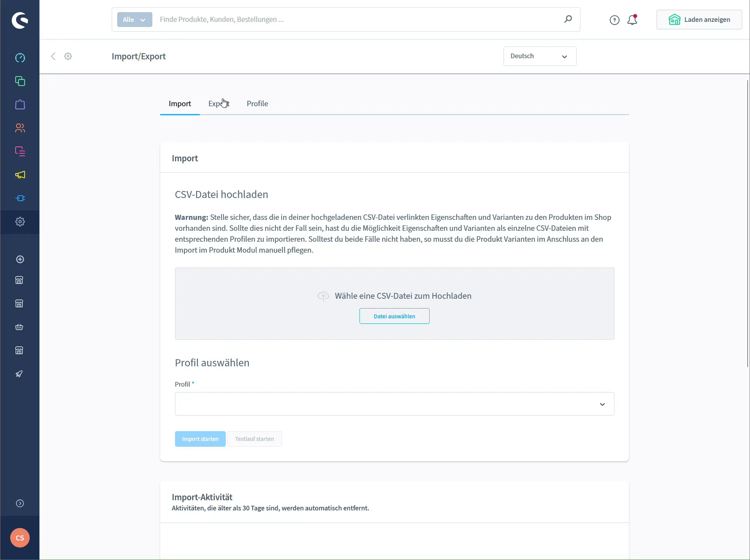Click the Datei auswählen button

[394, 316]
